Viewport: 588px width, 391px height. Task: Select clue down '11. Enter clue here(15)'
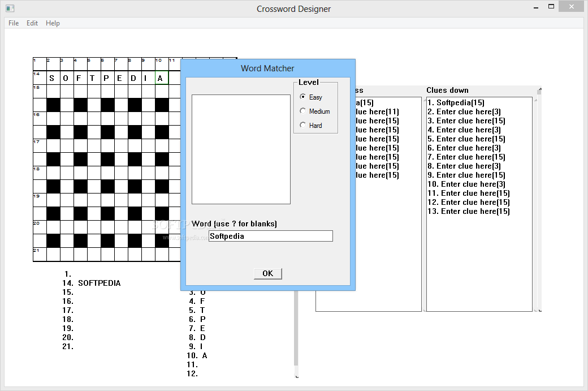(469, 193)
